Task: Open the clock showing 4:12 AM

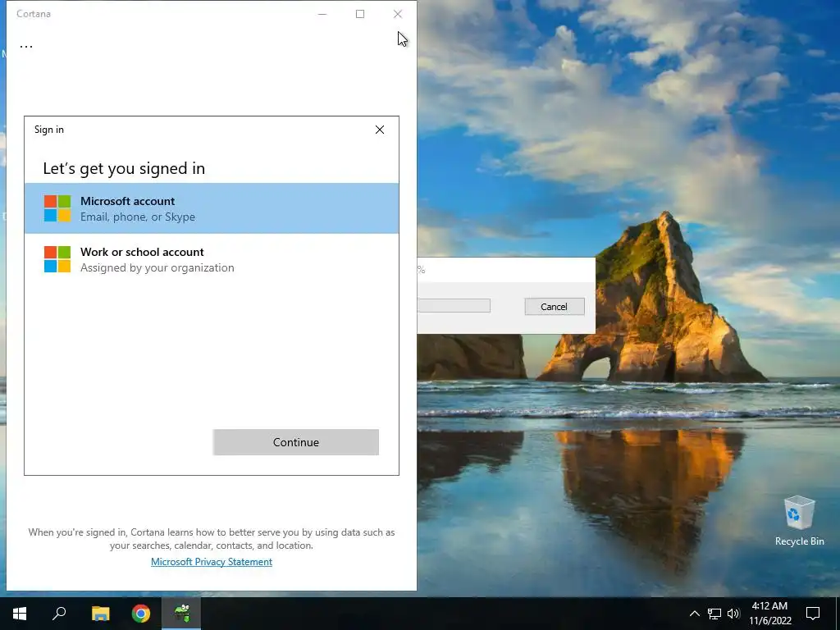Action: click(769, 614)
